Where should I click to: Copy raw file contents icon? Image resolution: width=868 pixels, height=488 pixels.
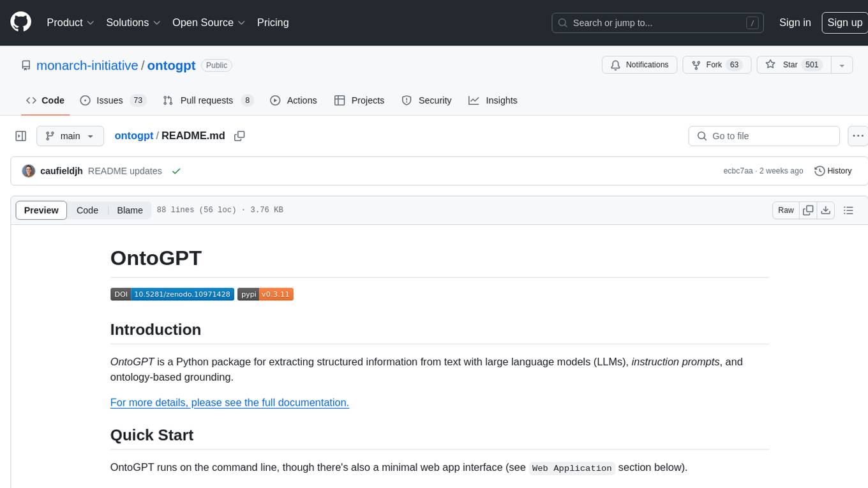tap(808, 210)
